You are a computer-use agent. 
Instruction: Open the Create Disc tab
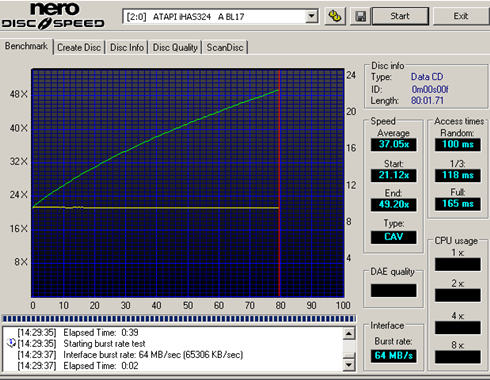pos(79,47)
